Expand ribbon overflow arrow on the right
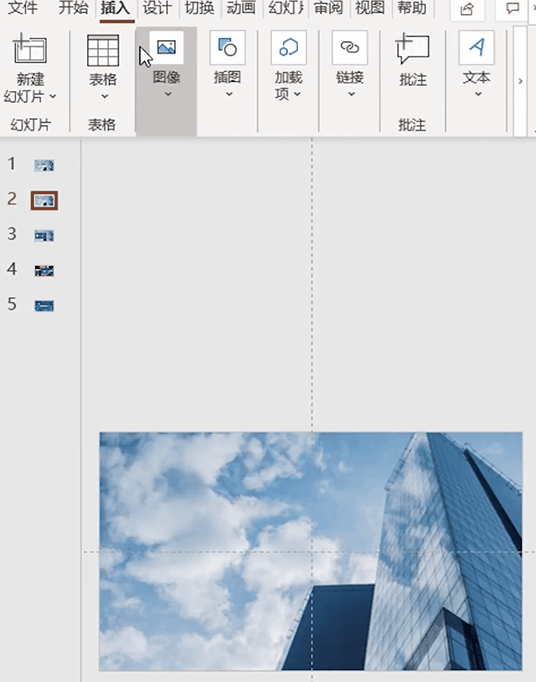The height and width of the screenshot is (682, 536). 520,81
